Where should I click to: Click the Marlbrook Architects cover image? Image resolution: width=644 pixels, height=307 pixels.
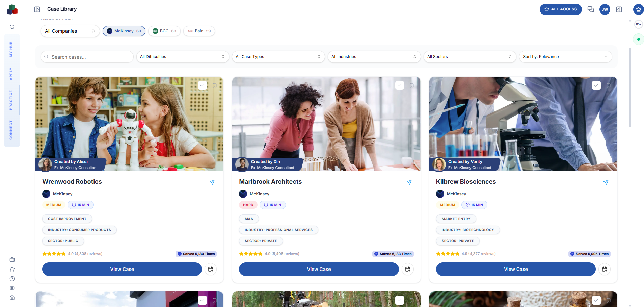pos(326,124)
